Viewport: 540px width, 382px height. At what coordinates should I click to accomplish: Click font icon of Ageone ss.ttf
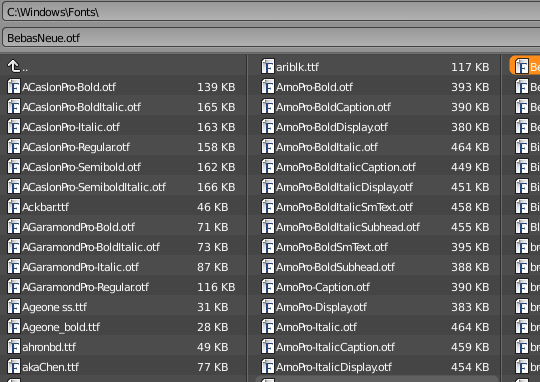tap(14, 306)
